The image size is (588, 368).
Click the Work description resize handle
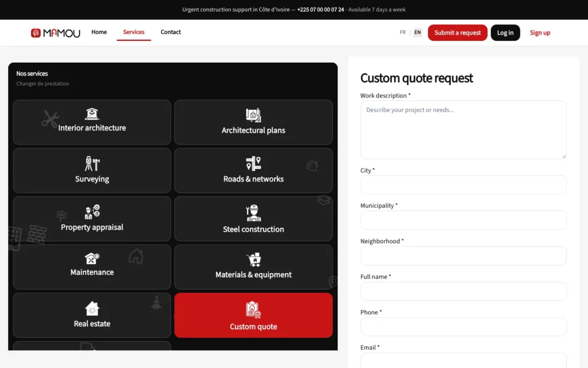pos(564,156)
